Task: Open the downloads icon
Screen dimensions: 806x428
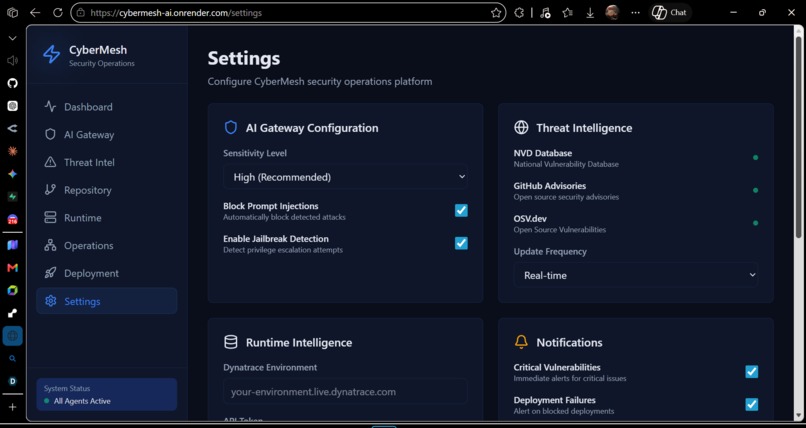Action: [590, 13]
